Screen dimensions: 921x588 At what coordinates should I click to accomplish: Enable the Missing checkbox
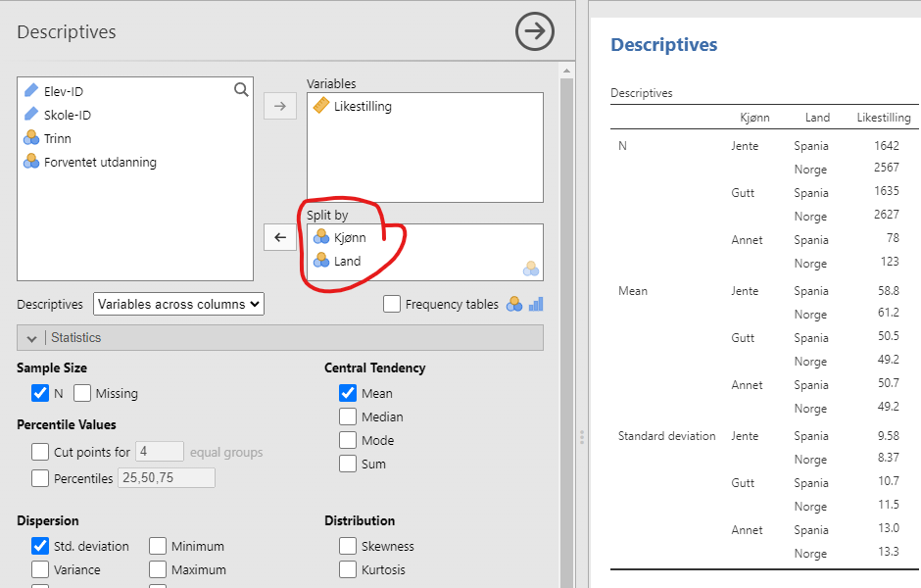tap(82, 393)
